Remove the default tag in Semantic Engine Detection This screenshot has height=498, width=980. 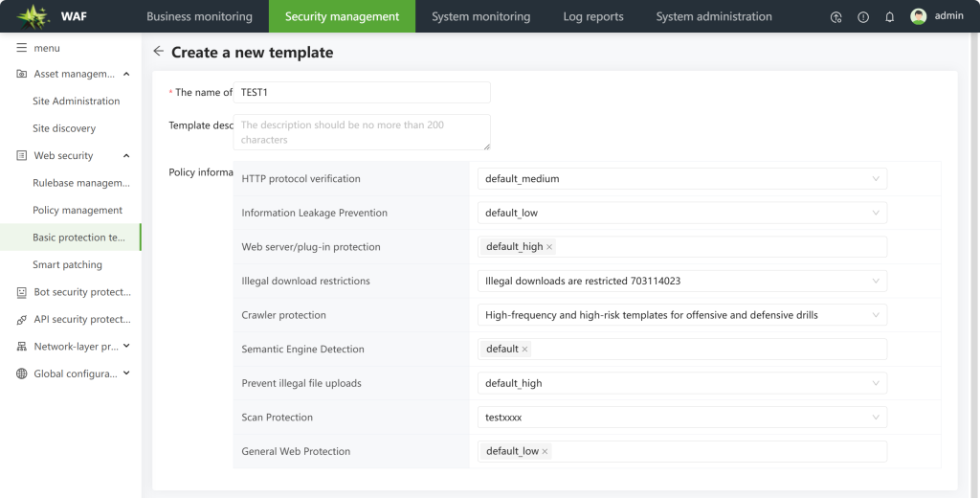click(x=525, y=350)
